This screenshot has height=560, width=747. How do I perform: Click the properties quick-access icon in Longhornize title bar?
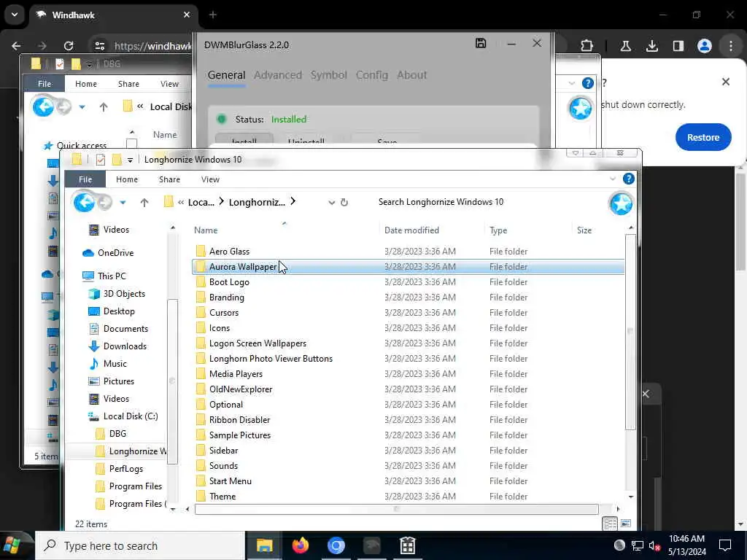coord(101,160)
